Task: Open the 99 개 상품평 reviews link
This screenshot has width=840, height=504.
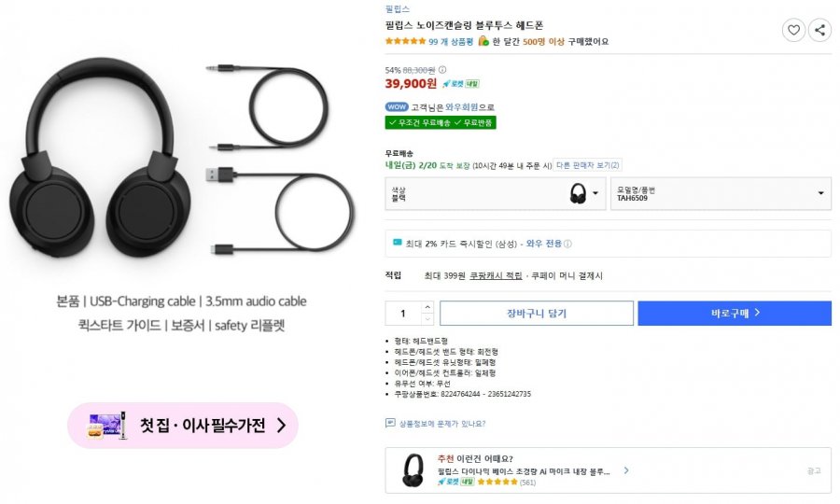Action: [451, 41]
